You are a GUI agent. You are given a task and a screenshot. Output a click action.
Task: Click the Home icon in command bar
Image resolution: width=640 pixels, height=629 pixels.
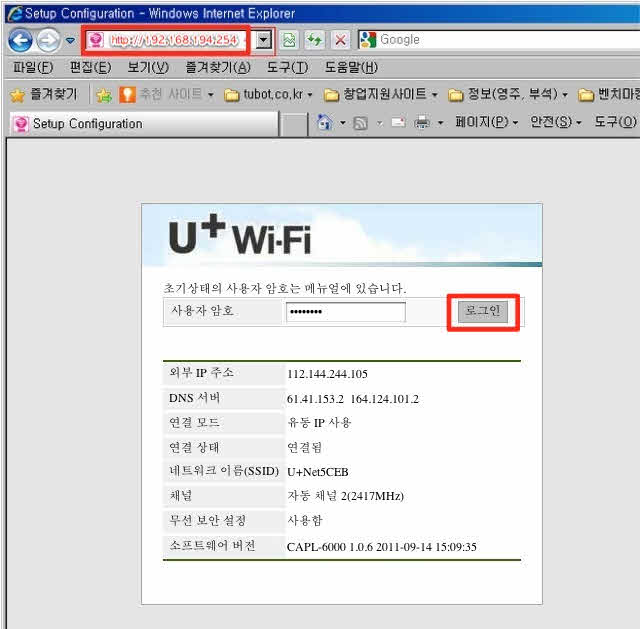tap(324, 122)
